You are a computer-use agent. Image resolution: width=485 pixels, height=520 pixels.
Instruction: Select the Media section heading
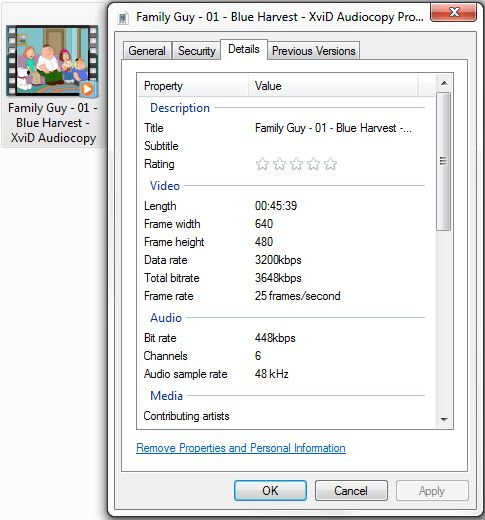pos(166,396)
